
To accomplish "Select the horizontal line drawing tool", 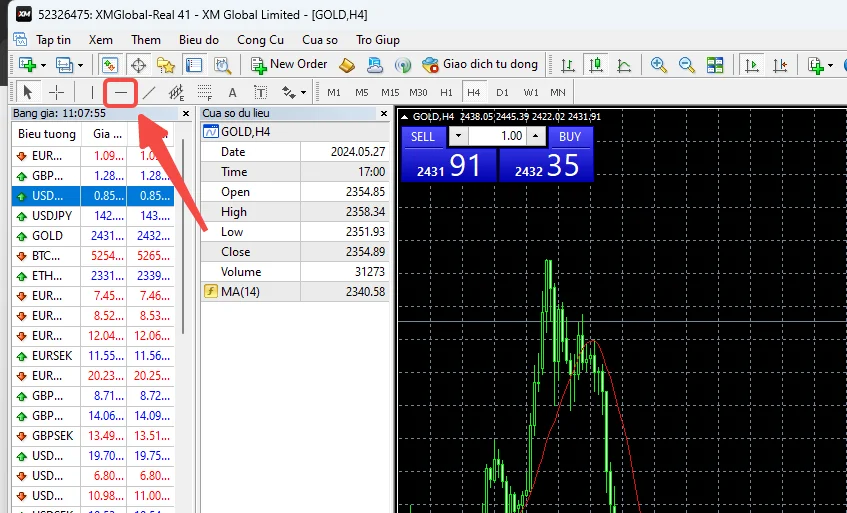I will tap(120, 93).
